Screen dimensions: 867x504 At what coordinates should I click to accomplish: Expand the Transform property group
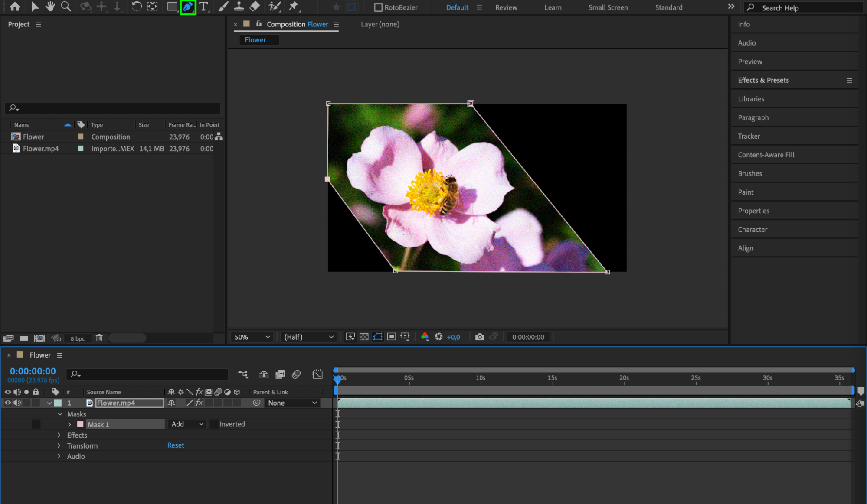click(x=59, y=445)
